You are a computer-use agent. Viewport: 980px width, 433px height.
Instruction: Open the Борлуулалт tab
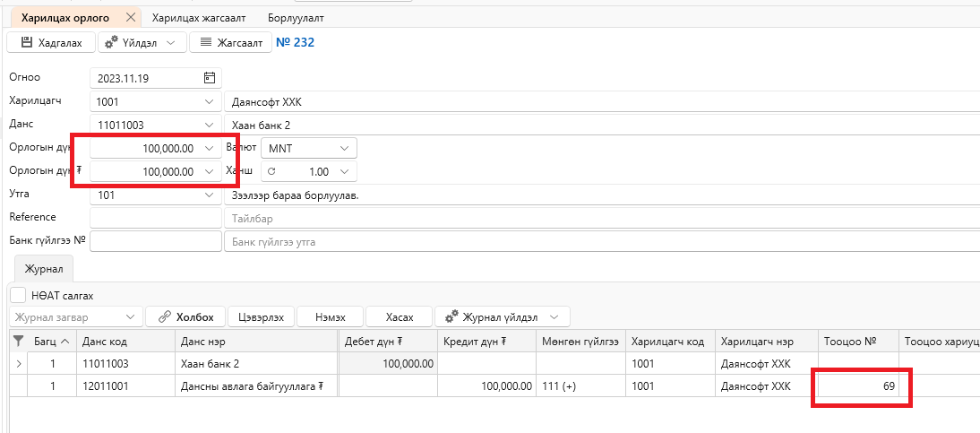(x=296, y=18)
